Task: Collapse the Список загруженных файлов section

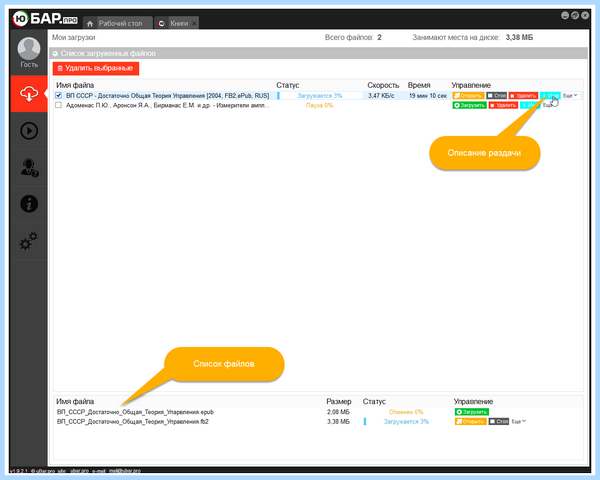Action: coord(55,54)
